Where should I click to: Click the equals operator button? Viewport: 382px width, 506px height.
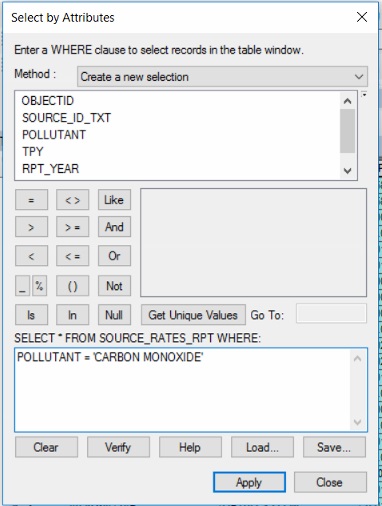(x=31, y=200)
